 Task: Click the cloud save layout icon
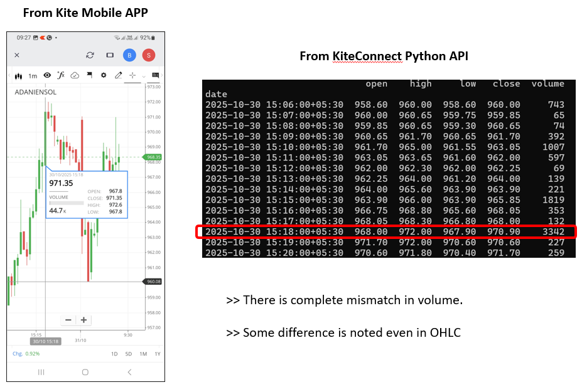[x=75, y=75]
